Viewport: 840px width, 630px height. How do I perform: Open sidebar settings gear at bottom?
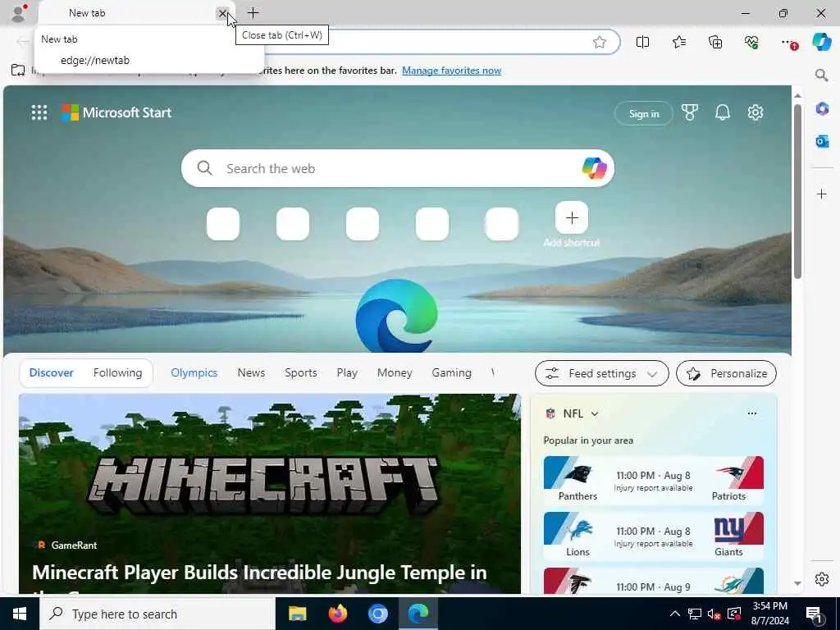[x=822, y=579]
